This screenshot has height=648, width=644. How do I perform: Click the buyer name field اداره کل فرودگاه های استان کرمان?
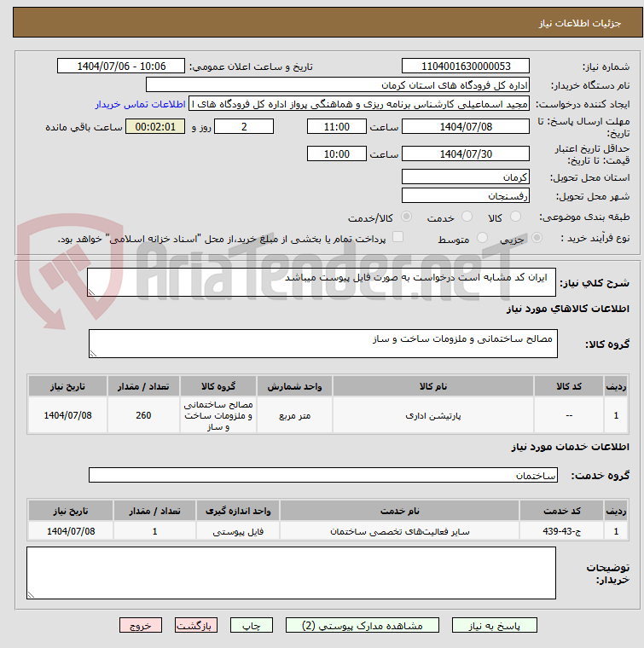pyautogui.click(x=338, y=85)
